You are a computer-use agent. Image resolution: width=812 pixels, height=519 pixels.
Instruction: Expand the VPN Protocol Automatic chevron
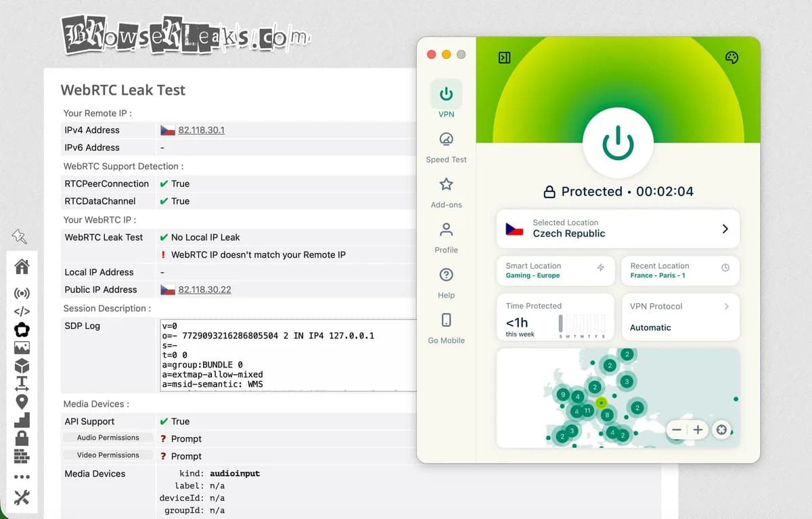click(726, 307)
